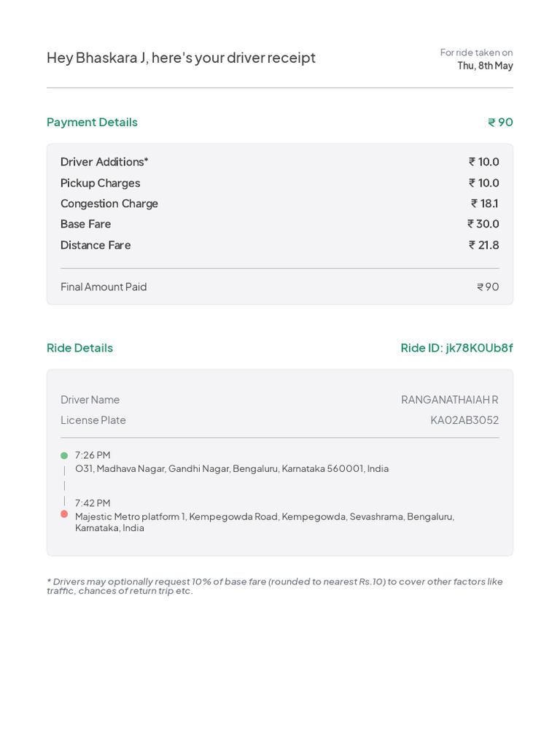Click the 7:26 PM pickup time
The image size is (560, 747).
[93, 455]
